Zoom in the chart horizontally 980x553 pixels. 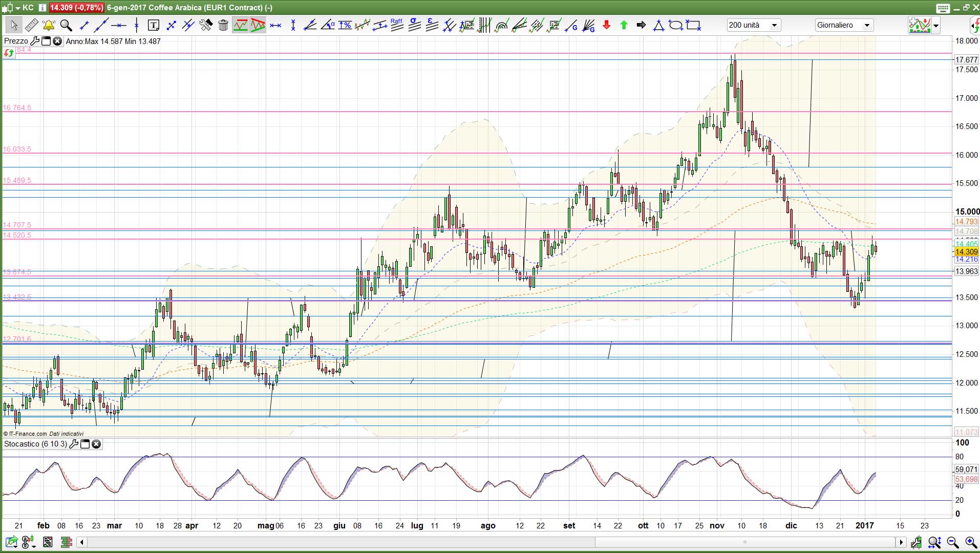971,542
